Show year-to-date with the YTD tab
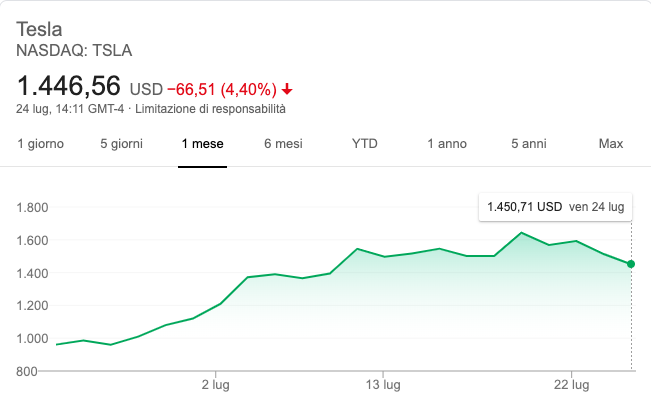651x404 pixels. point(365,144)
